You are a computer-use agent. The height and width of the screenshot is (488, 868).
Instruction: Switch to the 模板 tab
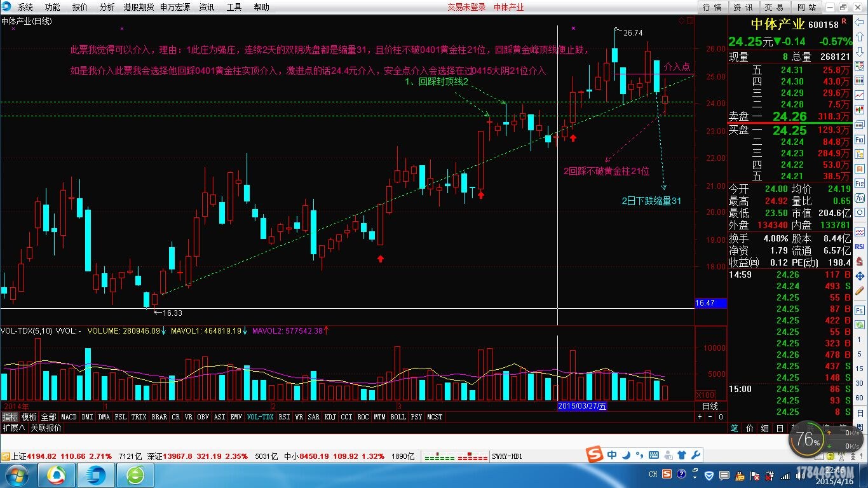[x=29, y=417]
